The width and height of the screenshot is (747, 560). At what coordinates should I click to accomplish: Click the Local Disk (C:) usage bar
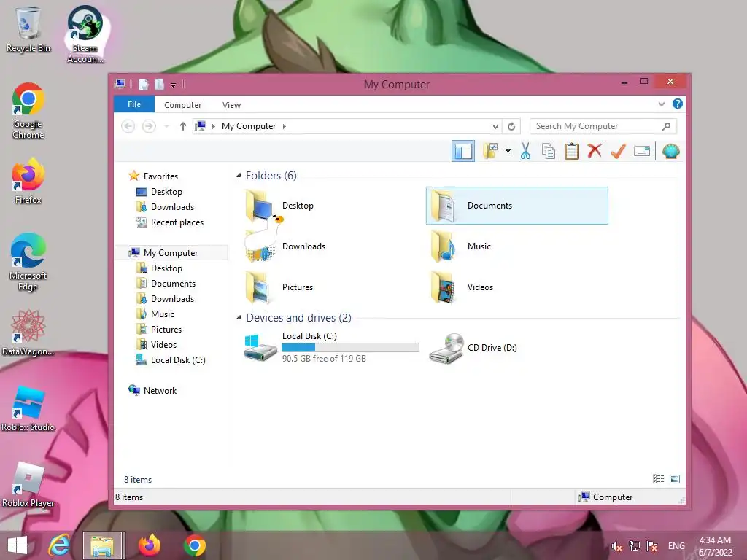(x=351, y=348)
